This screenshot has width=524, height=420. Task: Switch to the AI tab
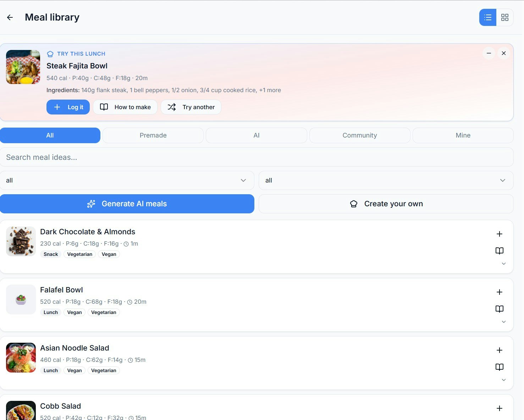pyautogui.click(x=257, y=135)
